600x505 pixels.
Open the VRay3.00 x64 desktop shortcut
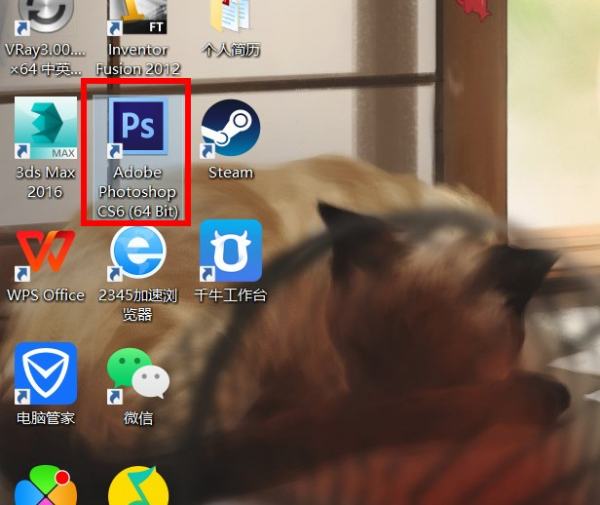coord(46,17)
